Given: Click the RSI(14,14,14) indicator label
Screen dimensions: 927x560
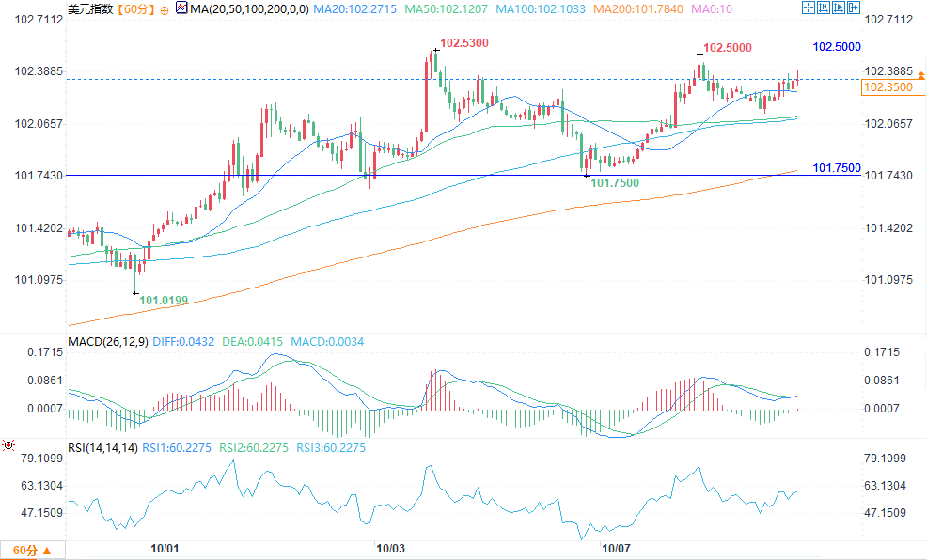Looking at the screenshot, I should point(102,448).
